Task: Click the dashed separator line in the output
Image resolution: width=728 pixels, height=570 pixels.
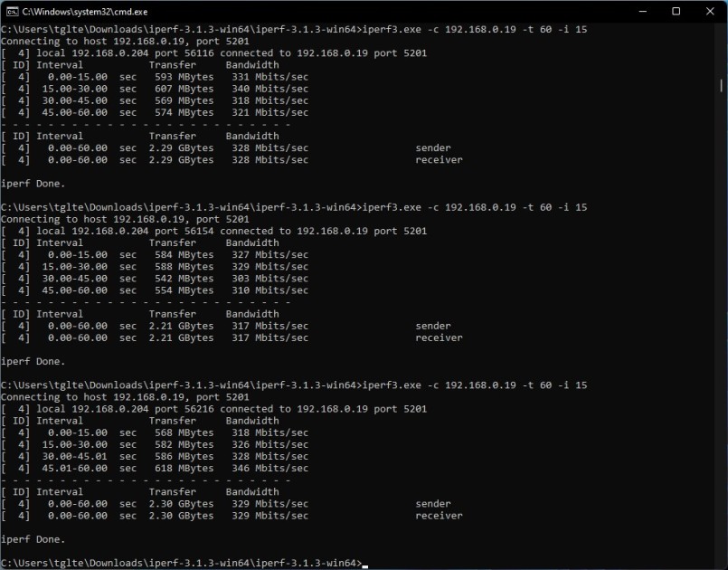Action: pyautogui.click(x=136, y=124)
